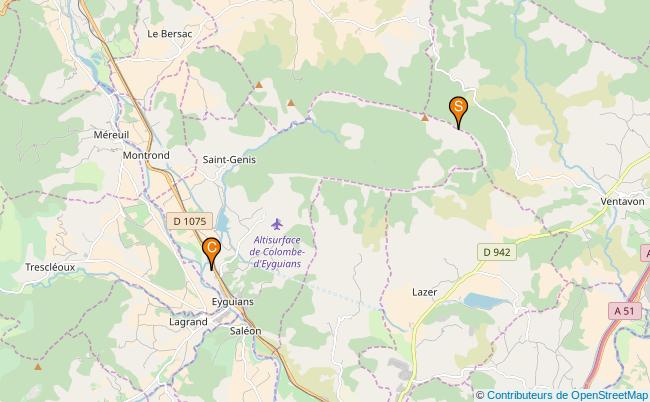Click the Le Bersac place label

coord(170,34)
